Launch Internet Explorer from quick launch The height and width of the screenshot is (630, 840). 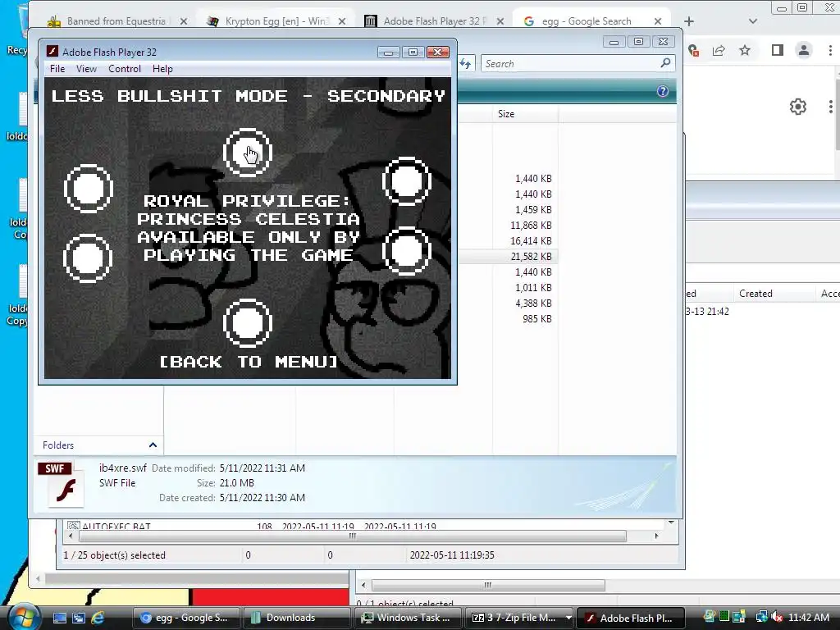pos(98,618)
